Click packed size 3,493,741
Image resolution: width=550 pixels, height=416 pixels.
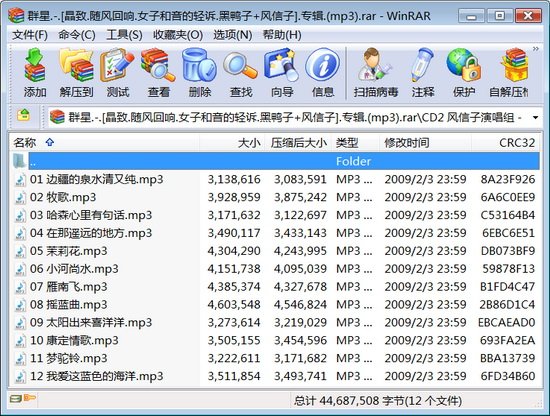[x=300, y=376]
